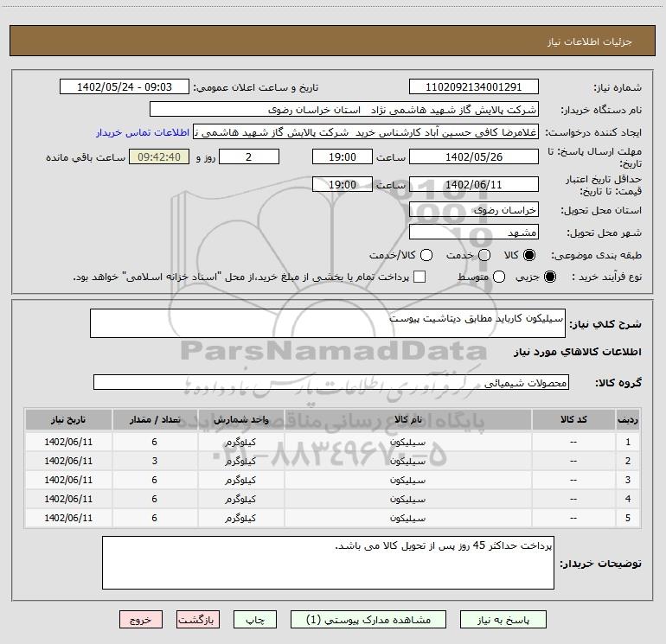Image resolution: width=666 pixels, height=644 pixels.
Task: Select the جزیی purchase type radio
Action: click(x=549, y=277)
